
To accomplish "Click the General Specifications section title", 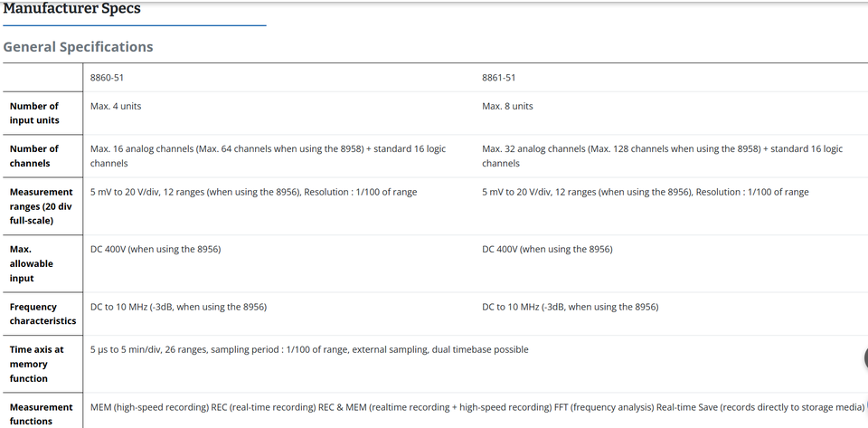I will click(78, 47).
